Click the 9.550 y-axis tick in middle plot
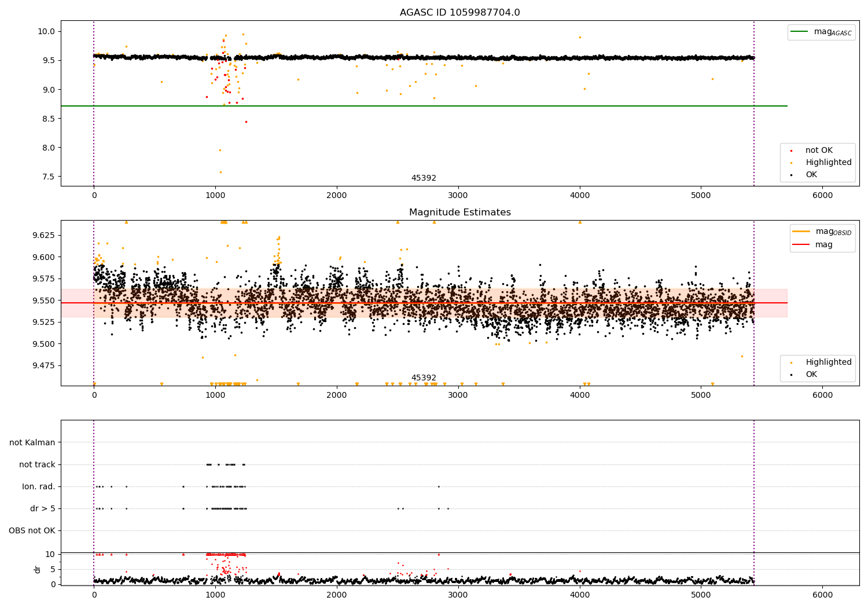The height and width of the screenshot is (608, 868). [x=43, y=301]
